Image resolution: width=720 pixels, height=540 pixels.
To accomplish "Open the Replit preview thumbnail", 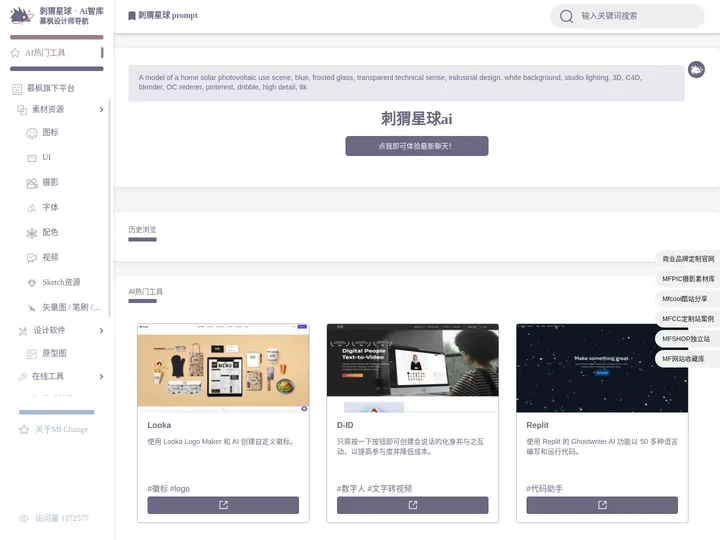I will click(x=602, y=368).
